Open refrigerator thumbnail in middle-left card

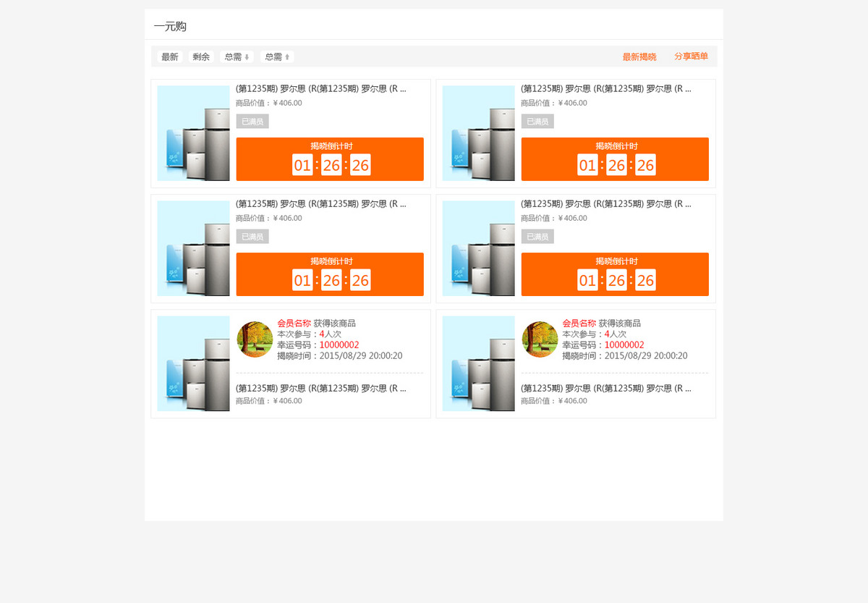[193, 248]
